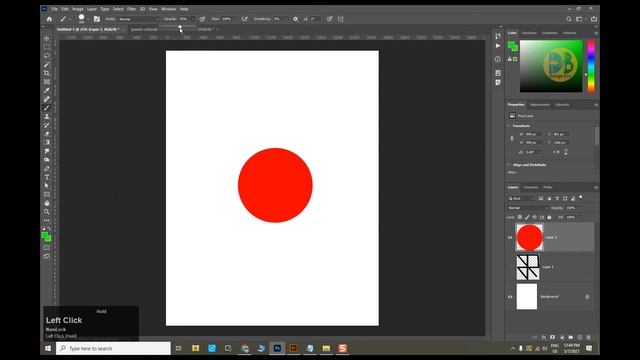Select the Eraser tool
This screenshot has height=360, width=640.
click(47, 133)
